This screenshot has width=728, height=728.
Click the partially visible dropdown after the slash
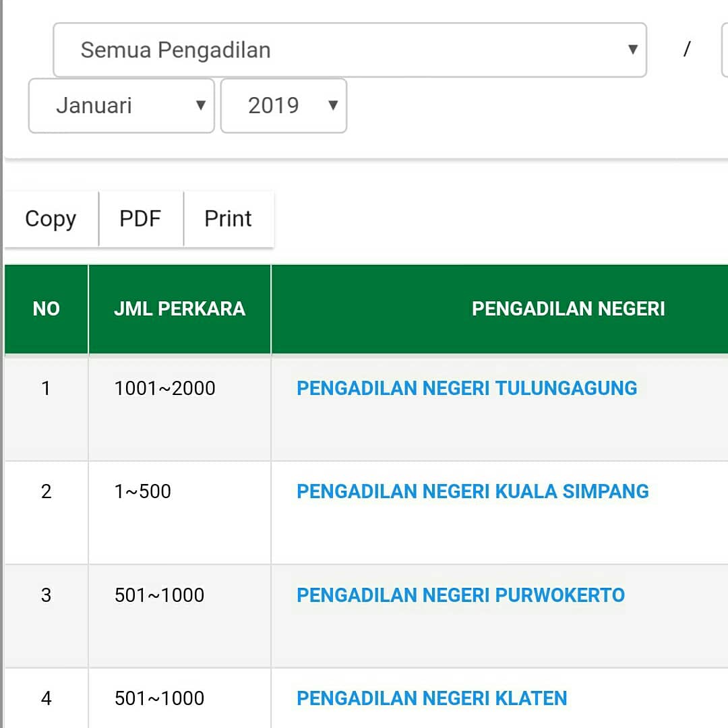(724, 50)
